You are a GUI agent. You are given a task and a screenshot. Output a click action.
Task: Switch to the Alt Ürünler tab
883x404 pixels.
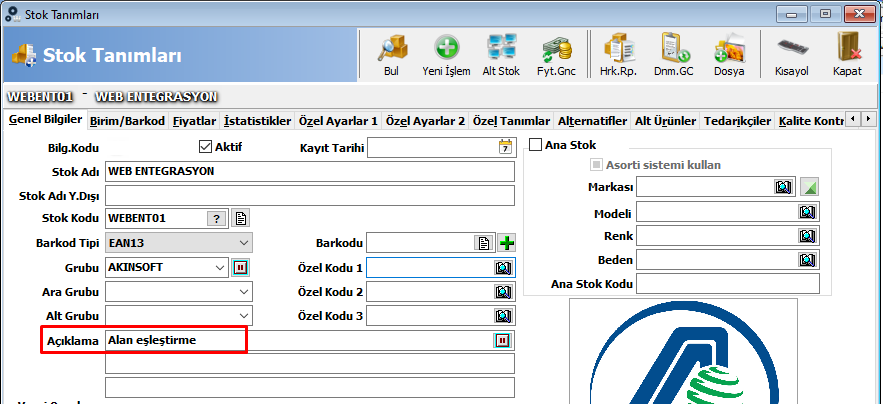(x=666, y=121)
